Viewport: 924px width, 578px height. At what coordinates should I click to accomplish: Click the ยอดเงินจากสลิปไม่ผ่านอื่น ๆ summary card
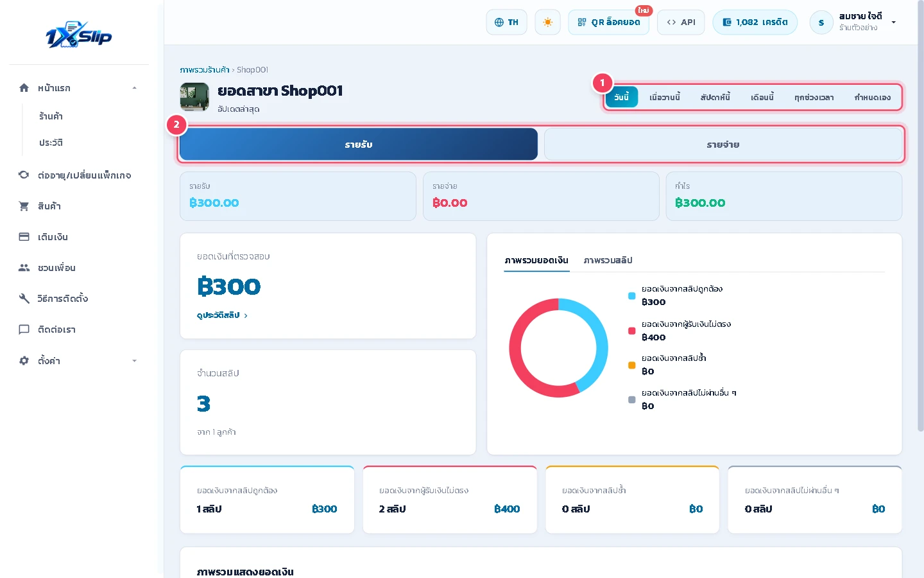(x=815, y=500)
